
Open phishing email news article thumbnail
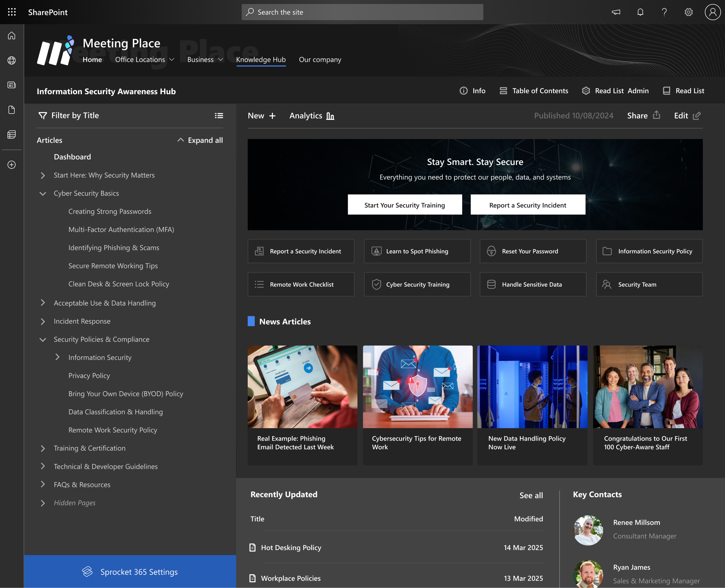302,387
